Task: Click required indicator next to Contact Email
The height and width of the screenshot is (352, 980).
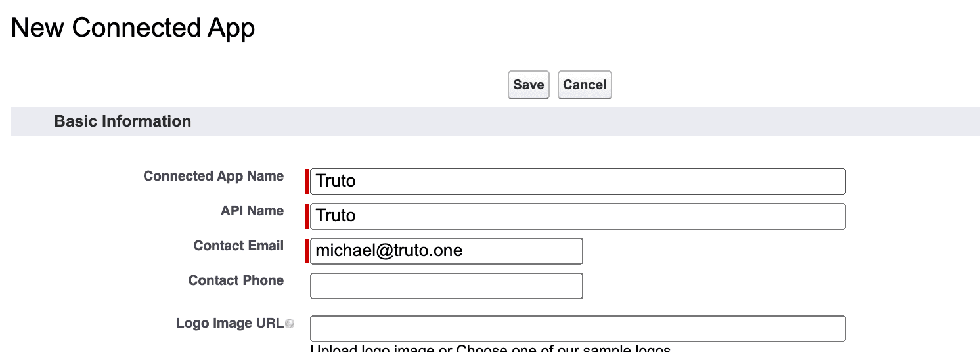Action: pyautogui.click(x=307, y=251)
